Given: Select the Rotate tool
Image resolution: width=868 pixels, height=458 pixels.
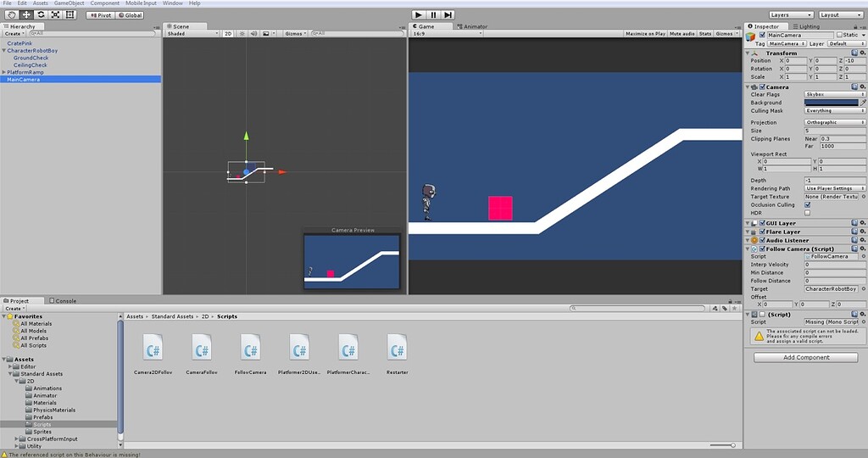Looking at the screenshot, I should click(41, 15).
